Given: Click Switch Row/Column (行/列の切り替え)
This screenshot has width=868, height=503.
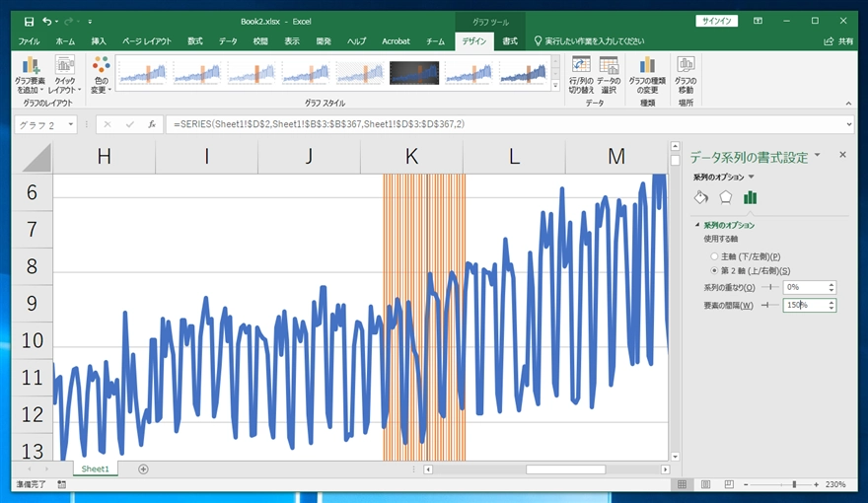Looking at the screenshot, I should click(581, 75).
